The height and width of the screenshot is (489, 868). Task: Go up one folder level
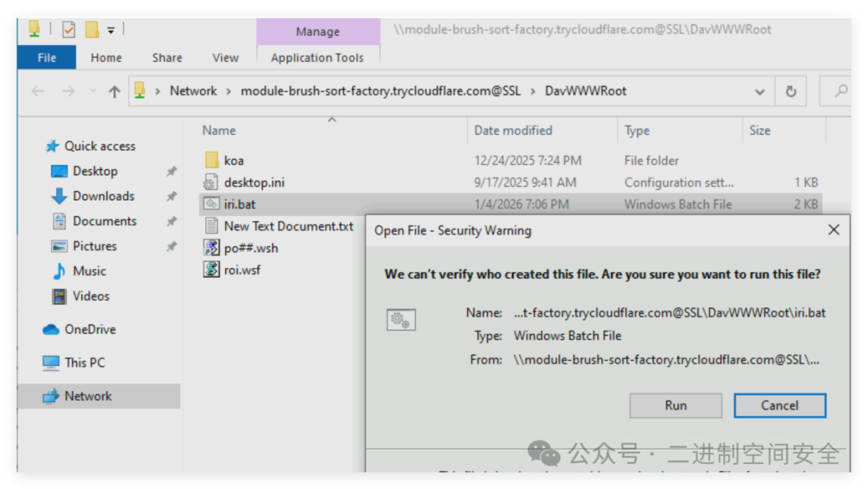114,92
